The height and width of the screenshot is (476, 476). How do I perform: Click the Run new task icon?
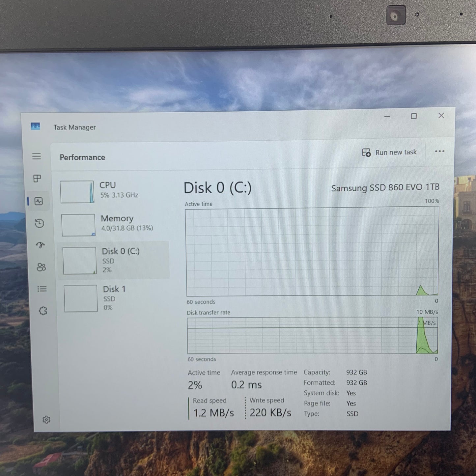(366, 152)
